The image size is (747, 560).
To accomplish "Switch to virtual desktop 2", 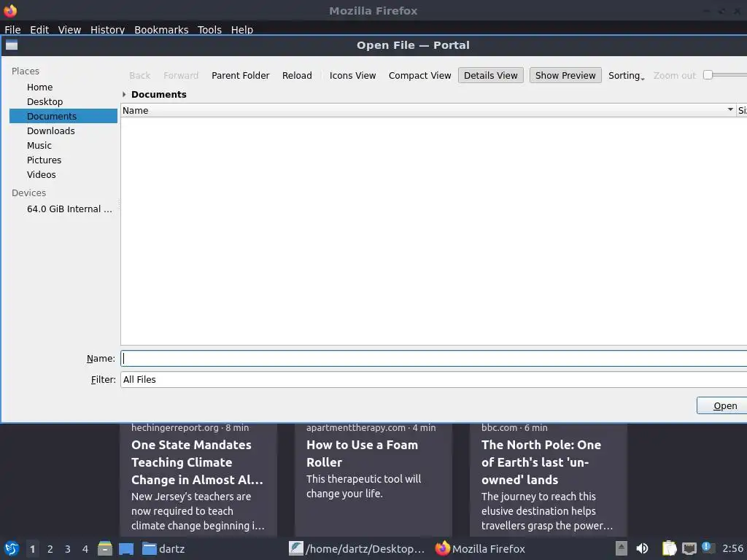I will (50, 549).
